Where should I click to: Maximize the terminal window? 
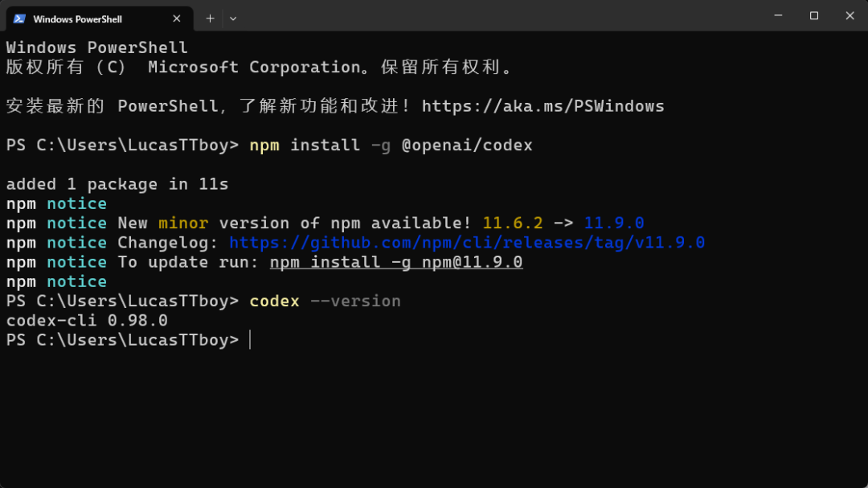pyautogui.click(x=814, y=15)
